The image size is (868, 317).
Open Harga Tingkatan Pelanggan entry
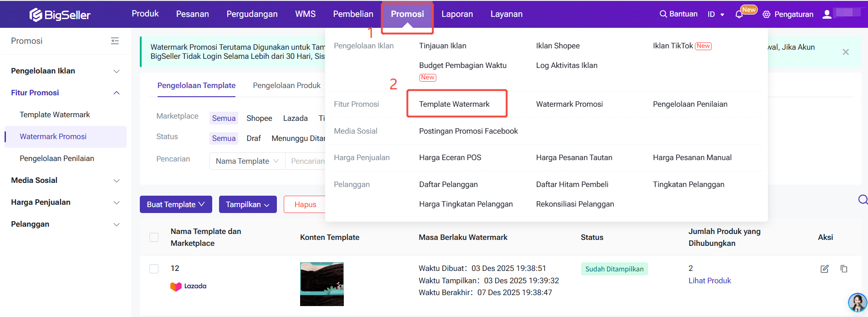coord(466,204)
